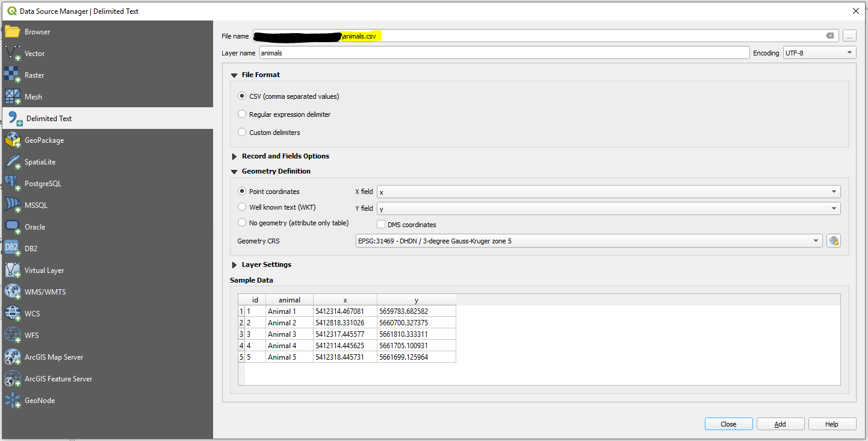Select the WCS globe icon

pos(13,314)
